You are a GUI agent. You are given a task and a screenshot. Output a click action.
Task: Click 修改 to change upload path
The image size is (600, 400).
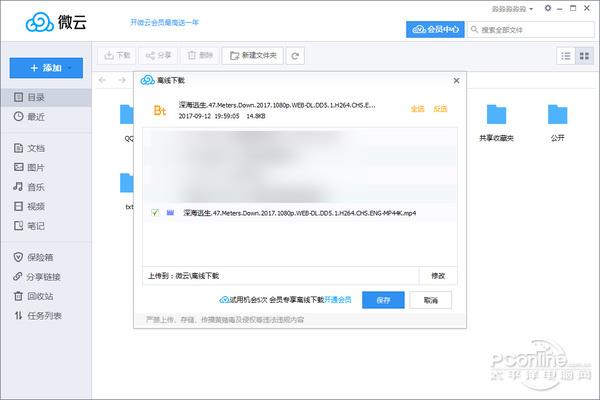(438, 276)
